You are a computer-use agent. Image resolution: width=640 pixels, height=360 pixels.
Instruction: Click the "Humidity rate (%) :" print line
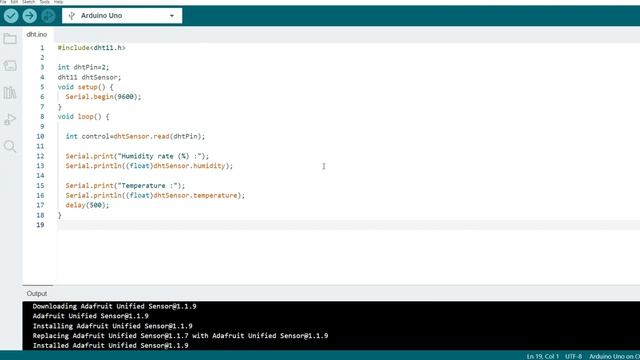[137, 156]
